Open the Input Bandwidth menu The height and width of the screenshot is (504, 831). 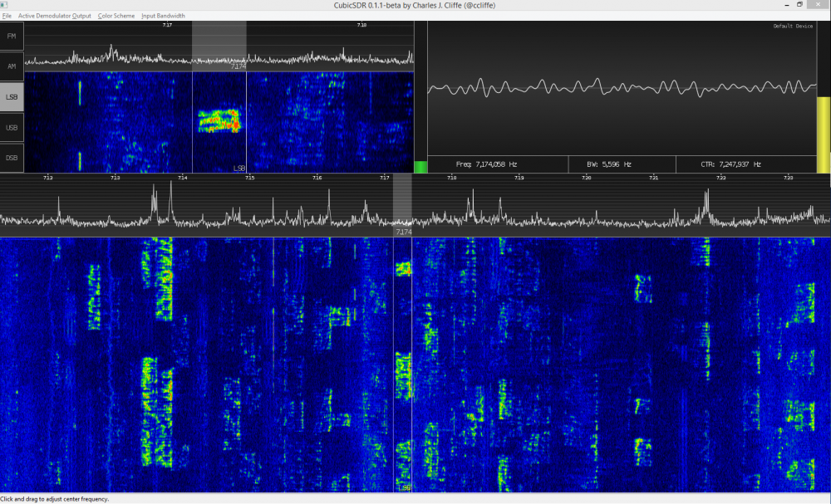coord(163,16)
